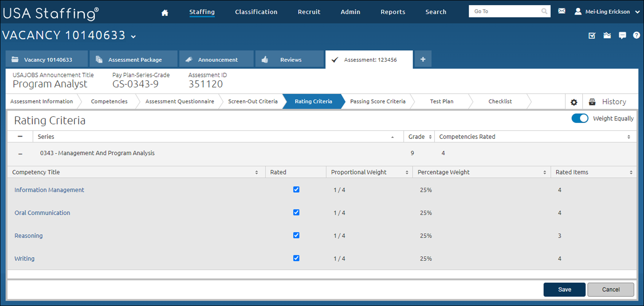Click the checkmark icon on Assessment tab
The height and width of the screenshot is (306, 644).
click(x=335, y=60)
